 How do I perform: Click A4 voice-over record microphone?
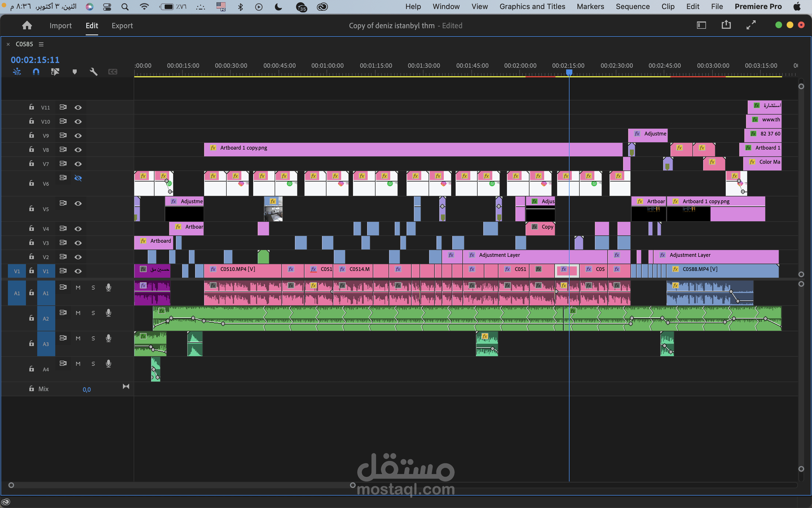coord(108,364)
